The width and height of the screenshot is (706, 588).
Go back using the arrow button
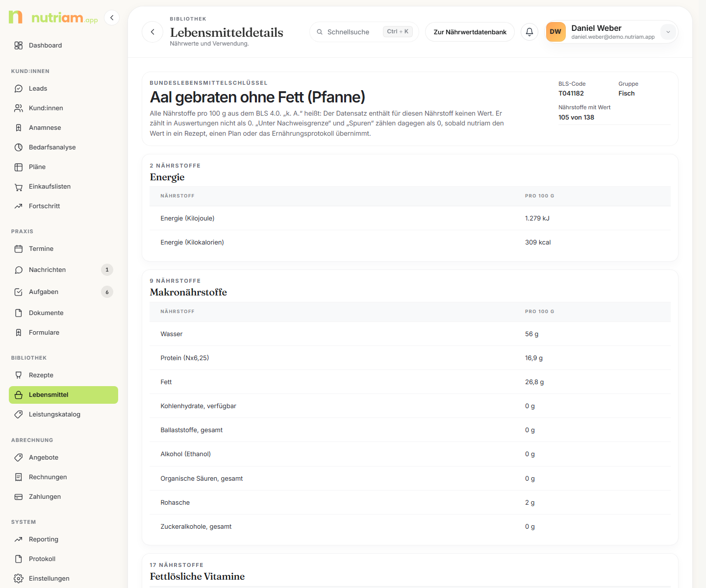(152, 32)
